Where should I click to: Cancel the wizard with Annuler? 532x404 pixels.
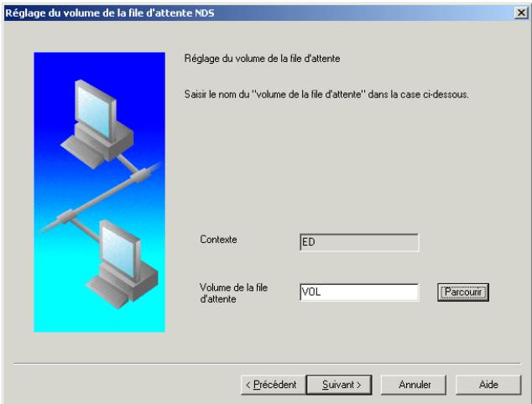[414, 385]
